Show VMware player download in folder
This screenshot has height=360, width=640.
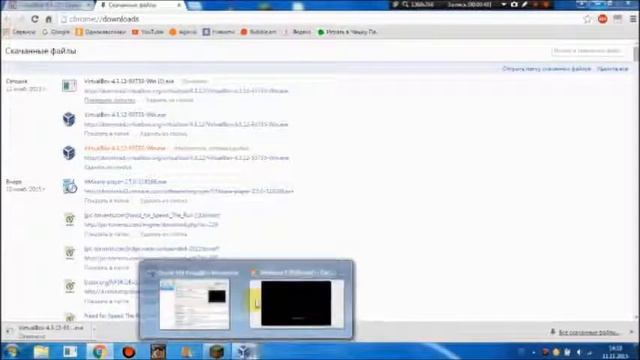point(107,201)
